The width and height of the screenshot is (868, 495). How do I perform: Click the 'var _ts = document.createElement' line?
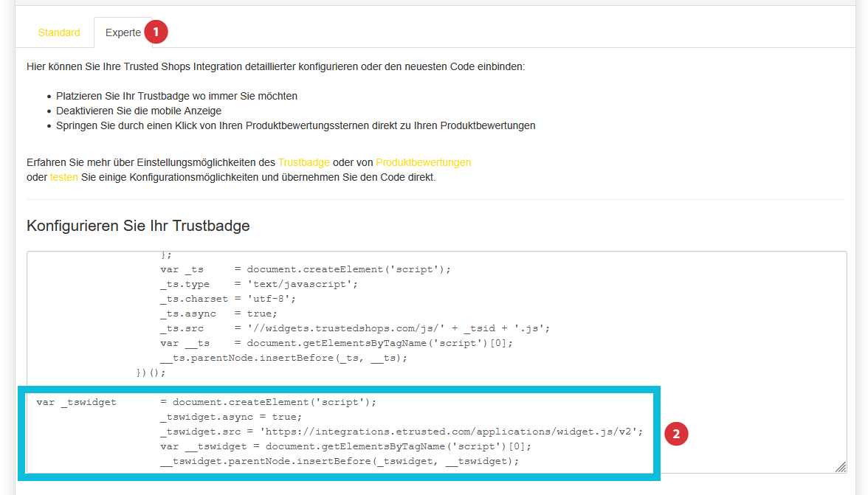pos(306,269)
